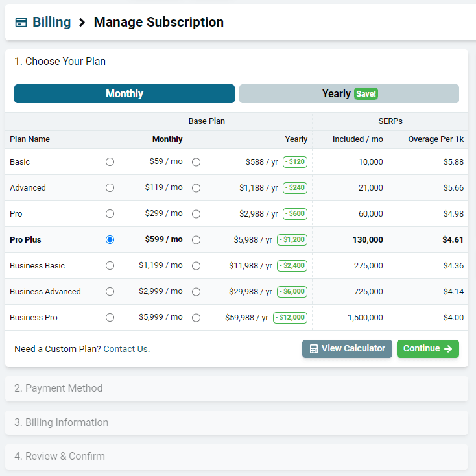Screen dimensions: 476x476
Task: Select Business Advanced monthly $2,999 radio button
Action: (x=110, y=292)
